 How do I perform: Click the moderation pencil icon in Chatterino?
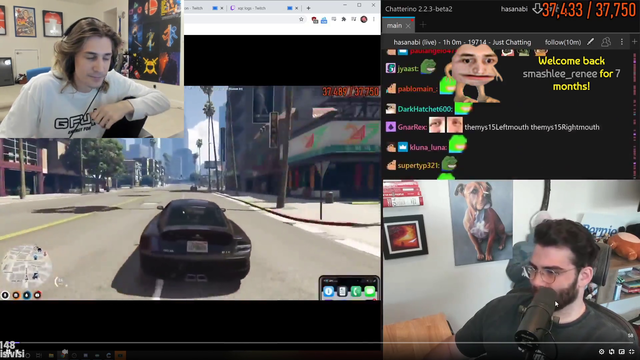pyautogui.click(x=591, y=42)
